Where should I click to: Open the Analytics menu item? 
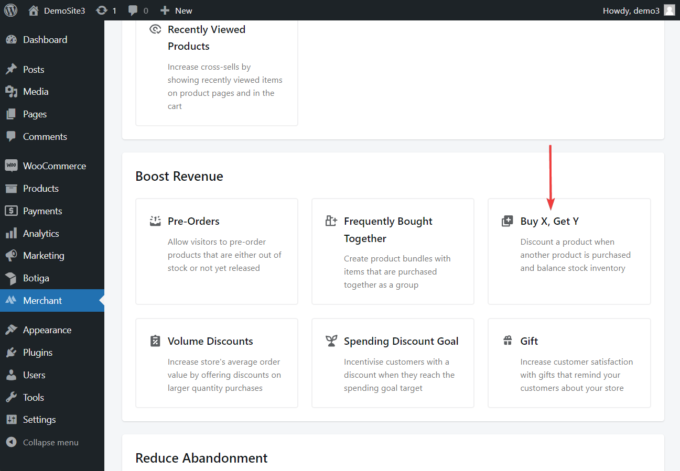click(52, 233)
